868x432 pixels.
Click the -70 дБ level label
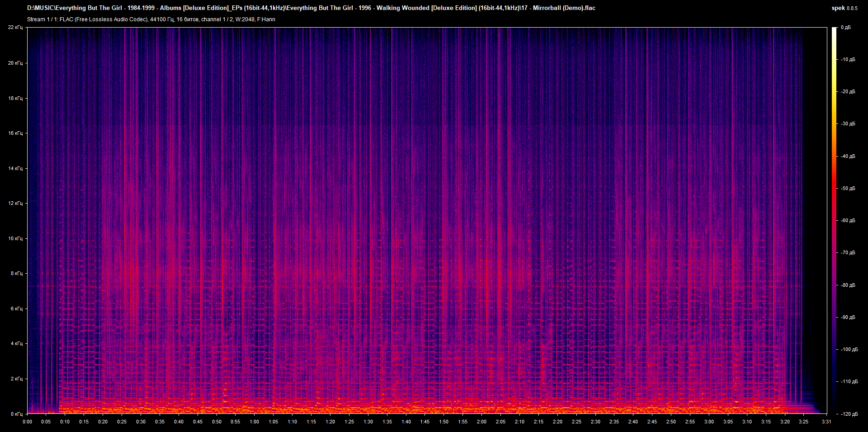tap(848, 253)
